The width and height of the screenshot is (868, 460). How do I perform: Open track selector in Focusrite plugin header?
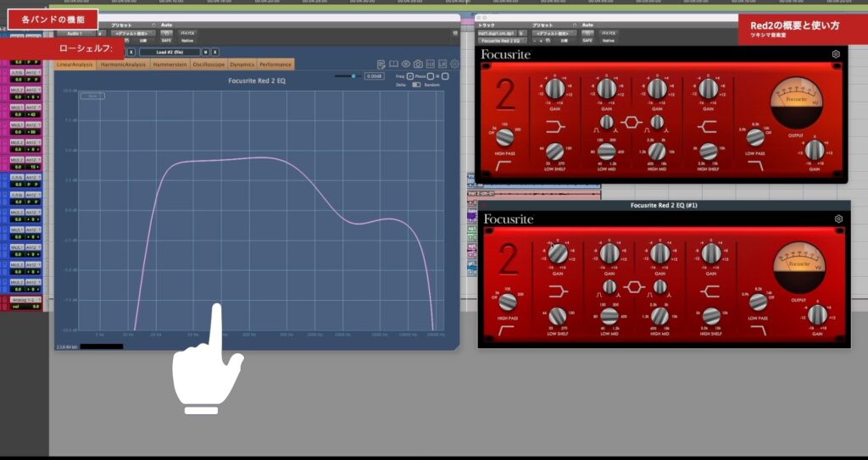497,33
